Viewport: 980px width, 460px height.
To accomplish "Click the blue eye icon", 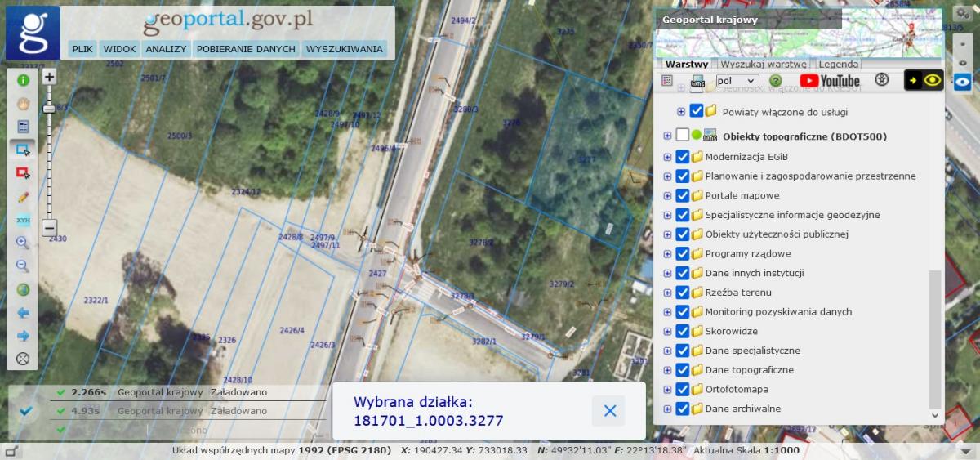I will pyautogui.click(x=962, y=81).
